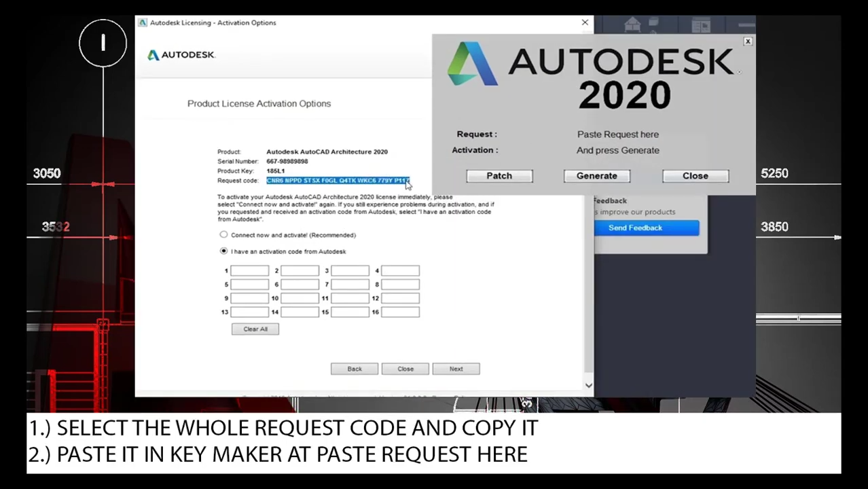Click activation code box 11

pyautogui.click(x=350, y=298)
